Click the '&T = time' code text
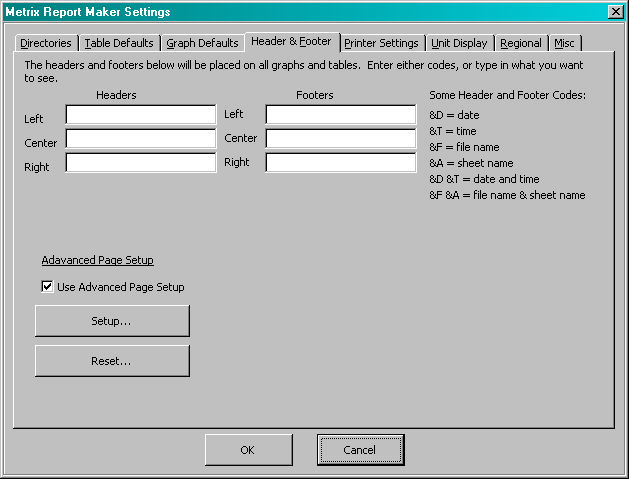The width and height of the screenshot is (629, 479). (452, 131)
